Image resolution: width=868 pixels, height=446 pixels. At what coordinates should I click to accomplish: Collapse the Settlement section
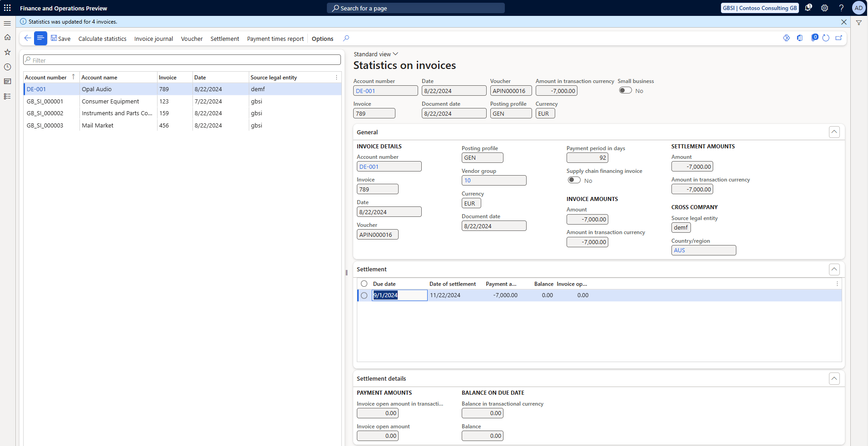click(x=834, y=270)
